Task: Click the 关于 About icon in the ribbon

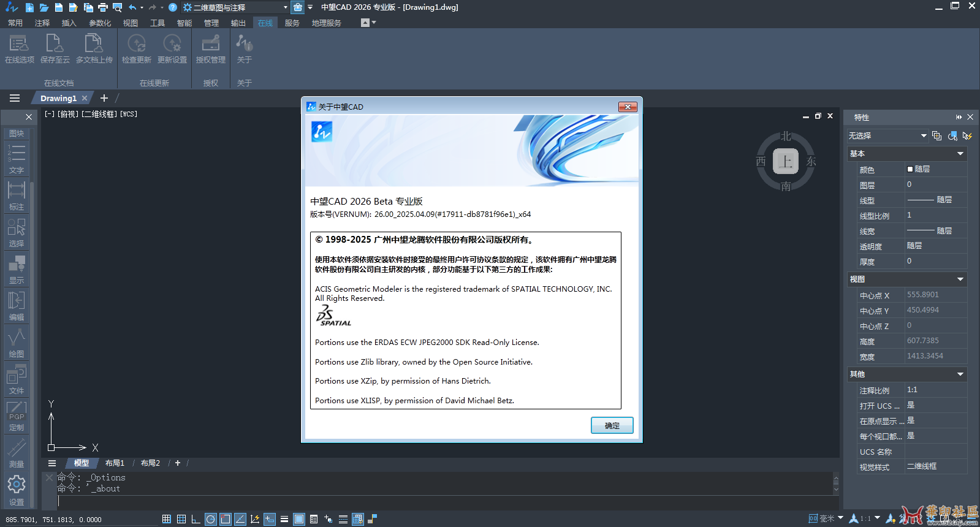Action: (x=245, y=49)
